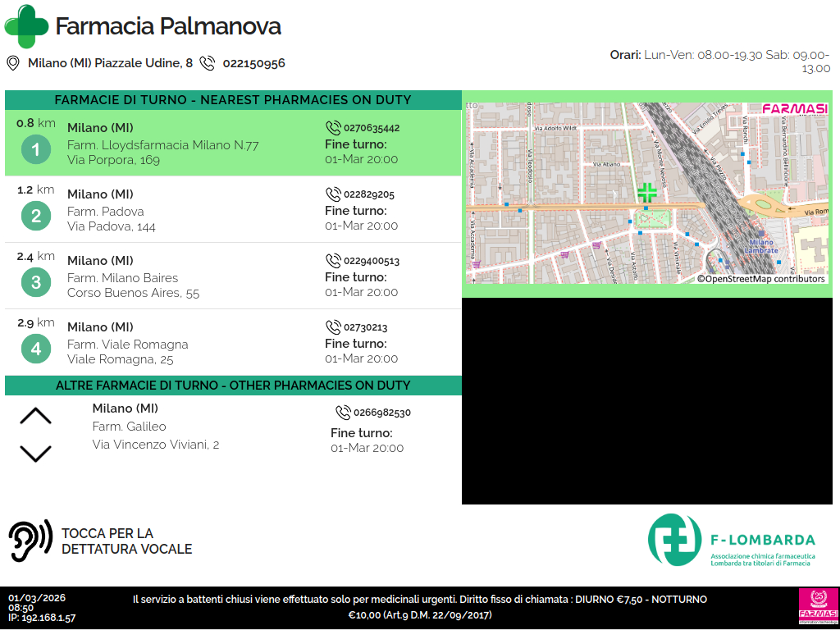This screenshot has height=630, width=840.
Task: Open Farm. Galileo other pharmacy entry
Action: point(129,427)
